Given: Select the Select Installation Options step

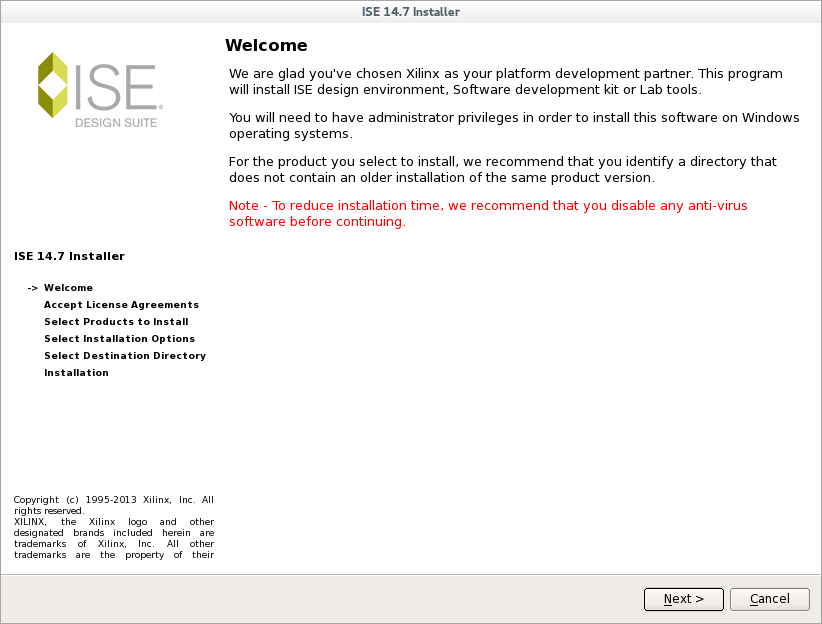Looking at the screenshot, I should tap(120, 339).
